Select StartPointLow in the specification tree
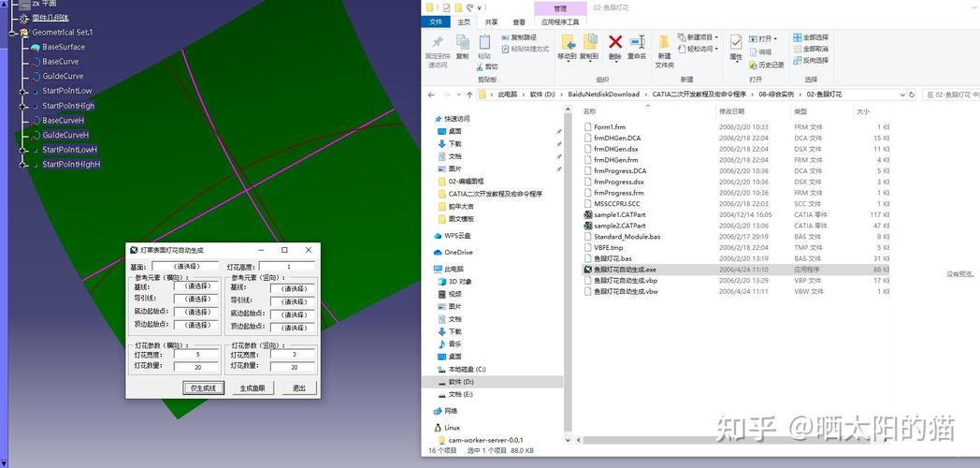The width and height of the screenshot is (980, 468). 66,91
